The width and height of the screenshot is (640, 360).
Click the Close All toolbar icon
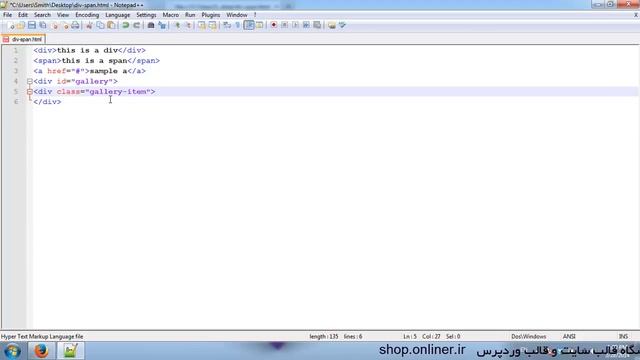pyautogui.click(x=65, y=25)
